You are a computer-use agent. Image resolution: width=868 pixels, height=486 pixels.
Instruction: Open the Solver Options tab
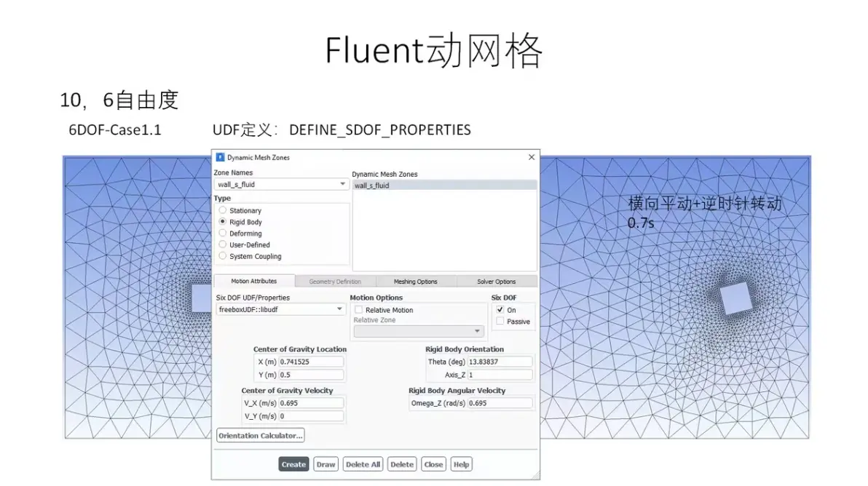coord(497,282)
